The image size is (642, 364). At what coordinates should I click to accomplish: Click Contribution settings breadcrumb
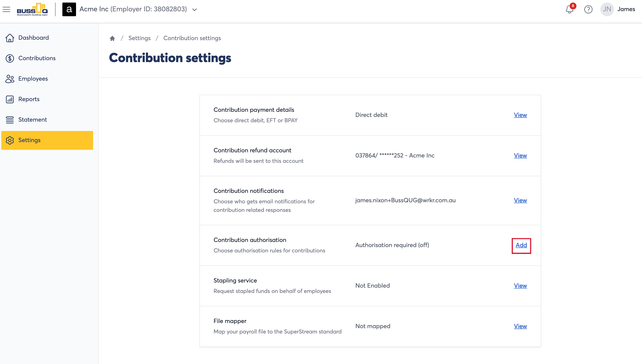[192, 38]
